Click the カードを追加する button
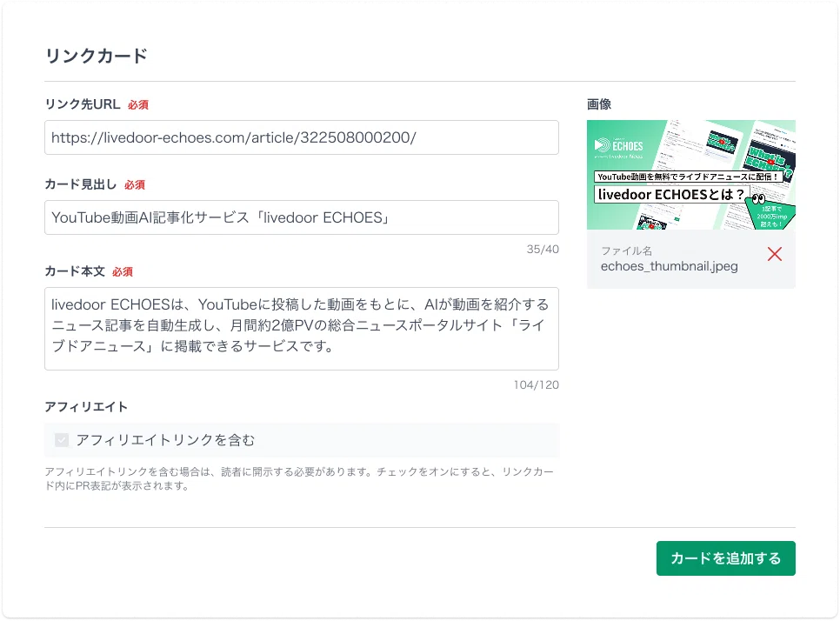This screenshot has width=840, height=621. click(725, 558)
